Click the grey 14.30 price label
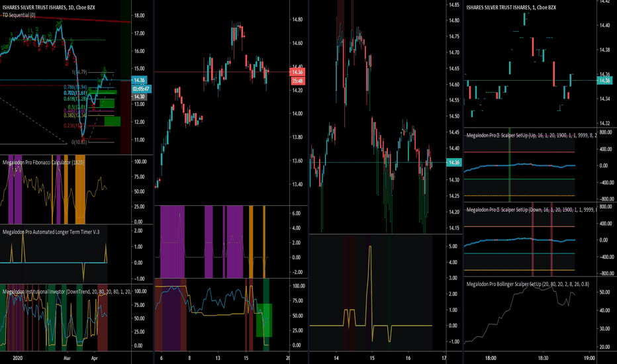The width and height of the screenshot is (617, 364). coord(139,97)
